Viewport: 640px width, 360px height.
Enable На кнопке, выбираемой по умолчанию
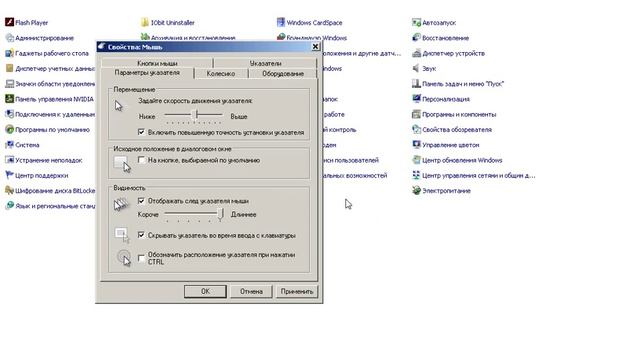[x=141, y=160]
